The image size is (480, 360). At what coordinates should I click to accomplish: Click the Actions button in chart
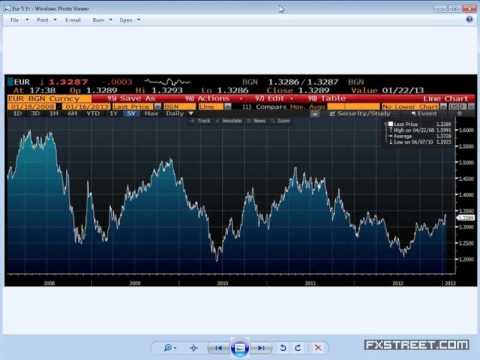[x=208, y=98]
